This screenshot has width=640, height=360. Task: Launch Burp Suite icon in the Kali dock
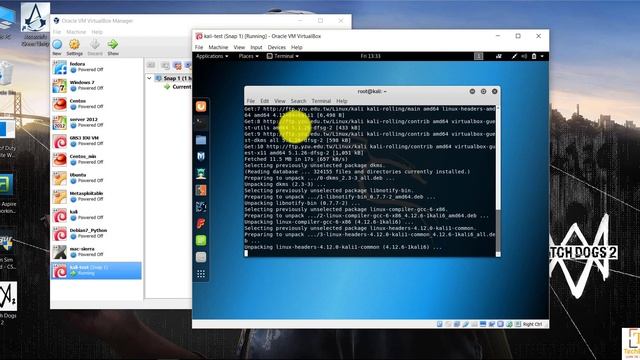201,190
